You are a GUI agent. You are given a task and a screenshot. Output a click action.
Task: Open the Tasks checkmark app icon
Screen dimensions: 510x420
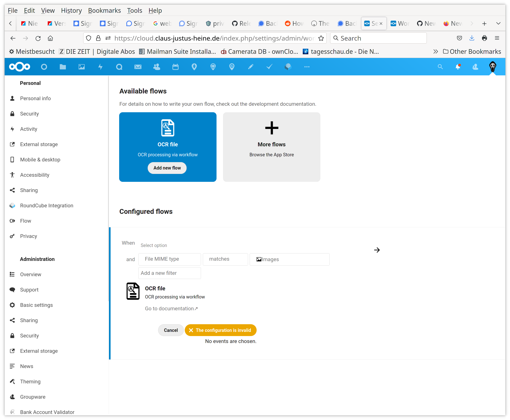point(269,67)
